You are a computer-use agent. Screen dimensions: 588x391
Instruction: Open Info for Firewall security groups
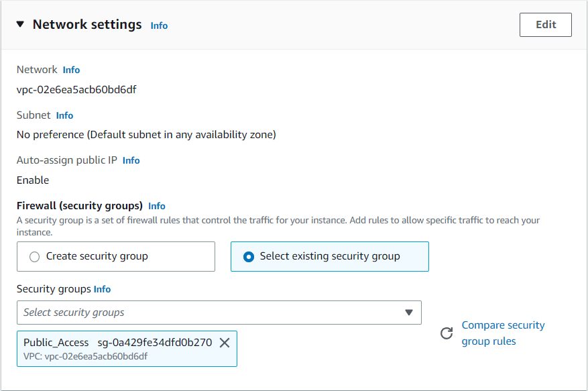157,206
